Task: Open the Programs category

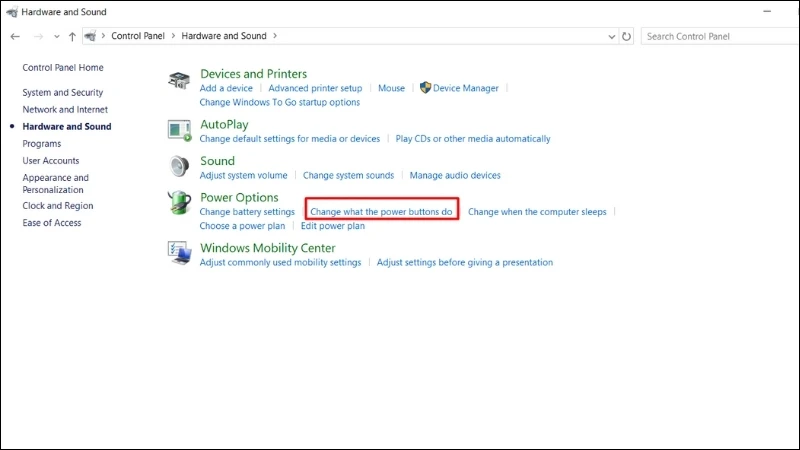Action: (x=42, y=143)
